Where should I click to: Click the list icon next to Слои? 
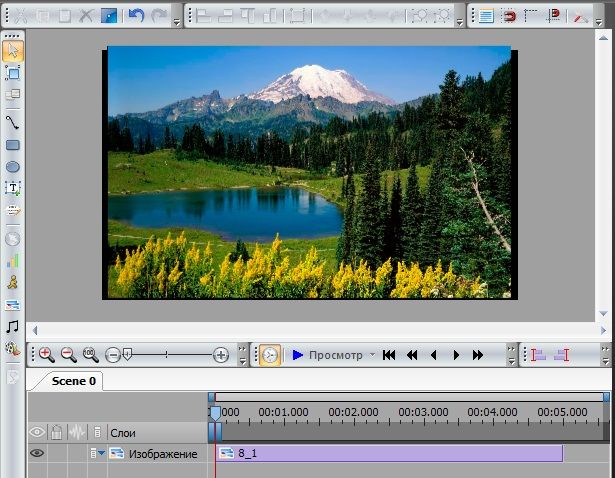coord(97,432)
